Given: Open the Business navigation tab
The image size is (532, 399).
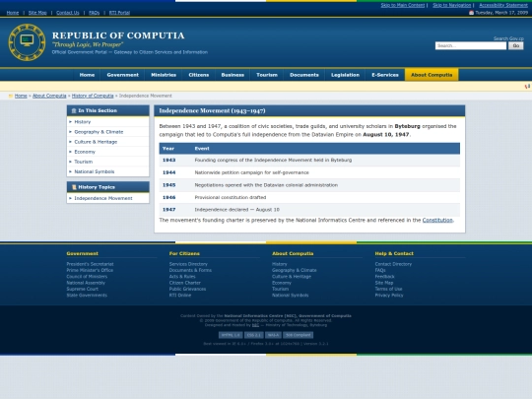Looking at the screenshot, I should [233, 75].
